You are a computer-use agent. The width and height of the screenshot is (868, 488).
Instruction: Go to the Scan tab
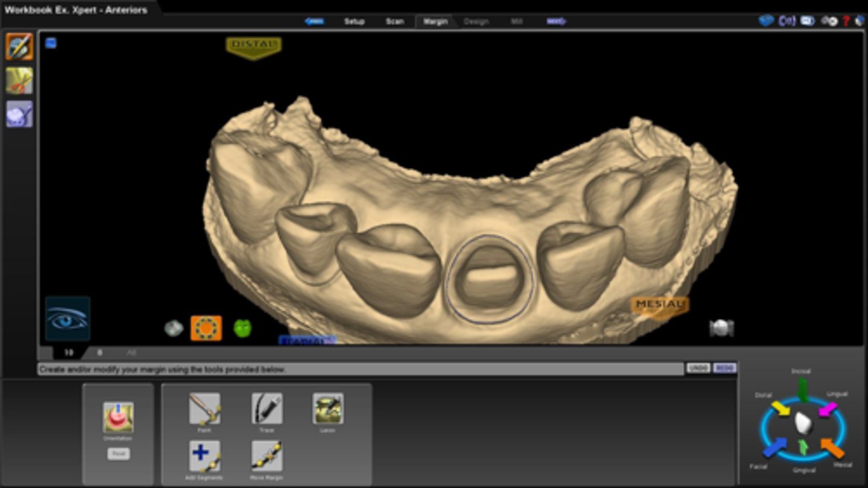point(395,21)
